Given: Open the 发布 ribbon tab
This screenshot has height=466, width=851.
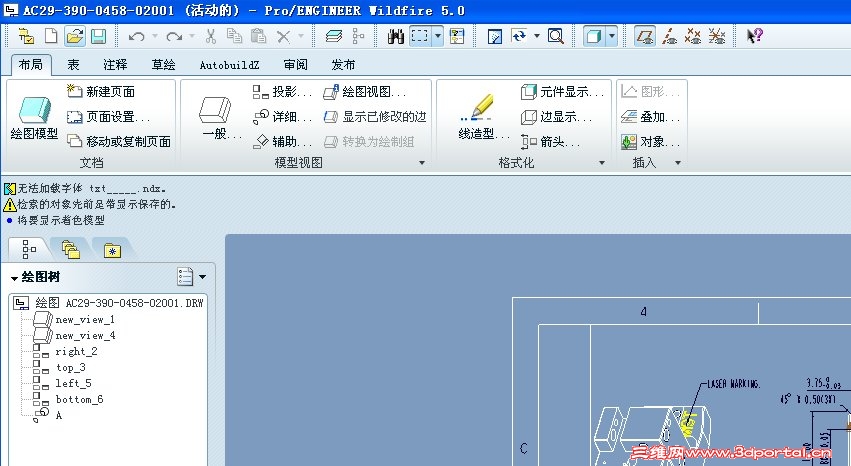Looking at the screenshot, I should (343, 65).
